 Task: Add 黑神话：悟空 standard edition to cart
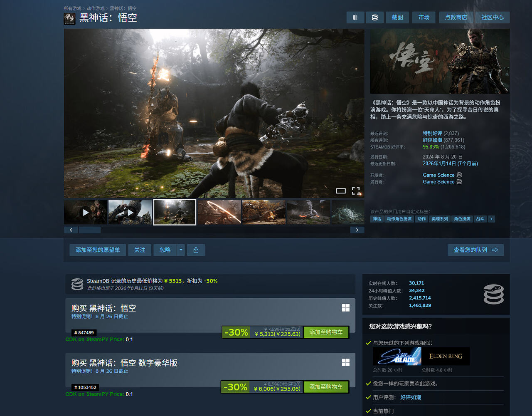(326, 332)
